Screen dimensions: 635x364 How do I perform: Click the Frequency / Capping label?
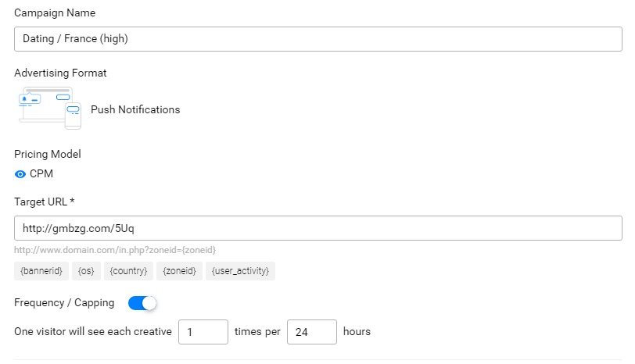point(64,303)
